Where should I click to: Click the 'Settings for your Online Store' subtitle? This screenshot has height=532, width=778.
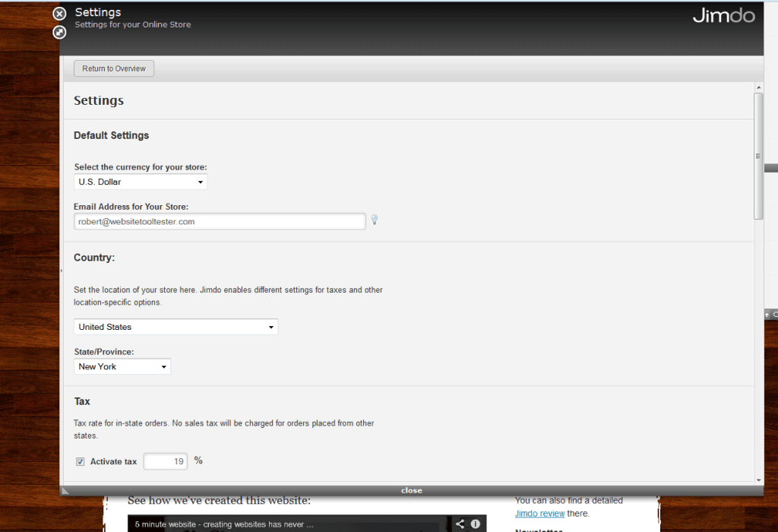tap(133, 24)
